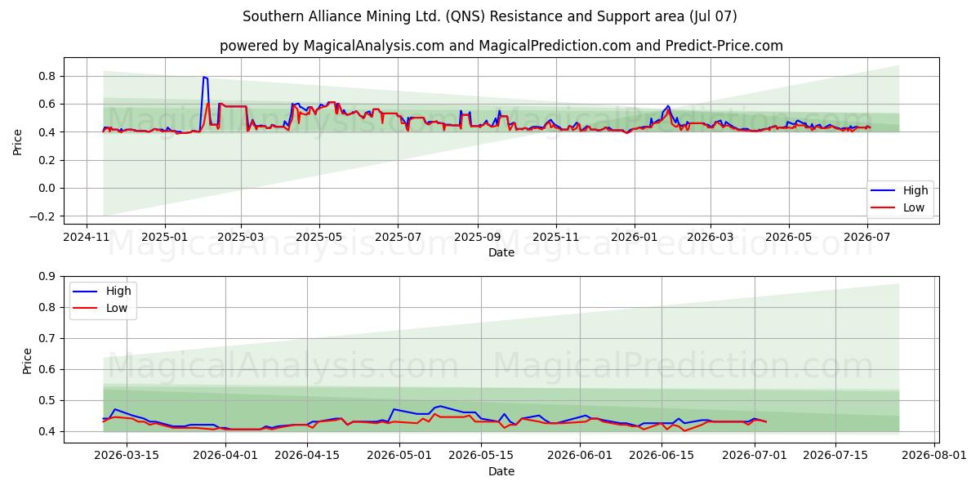Click the '2025-07' date tick on the upper chart
The width and height of the screenshot is (980, 490).
coord(397,237)
